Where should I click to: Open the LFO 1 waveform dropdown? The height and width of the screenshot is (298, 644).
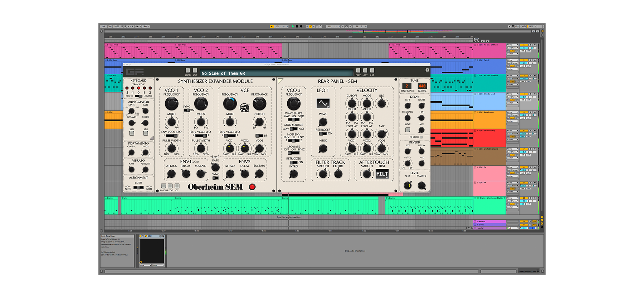[x=323, y=104]
